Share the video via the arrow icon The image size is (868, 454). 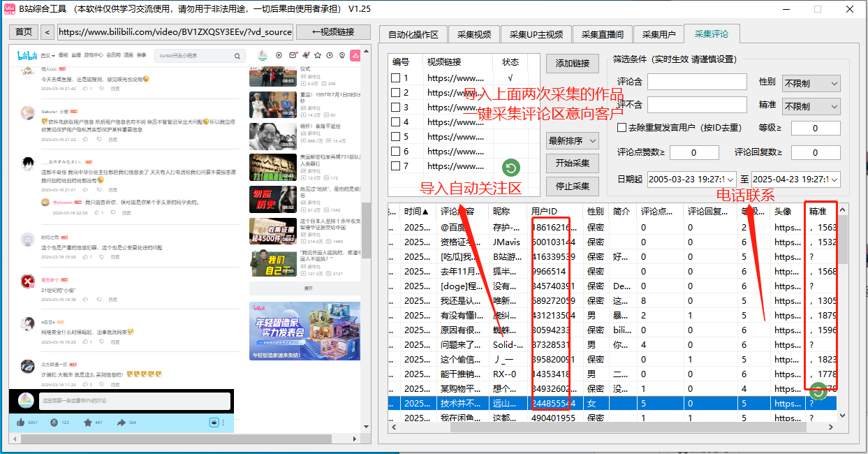(122, 423)
